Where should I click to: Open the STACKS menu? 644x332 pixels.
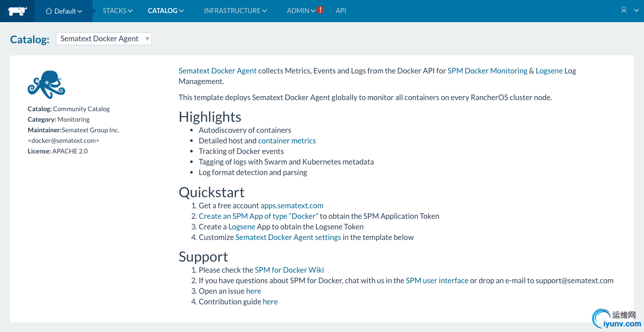click(118, 11)
